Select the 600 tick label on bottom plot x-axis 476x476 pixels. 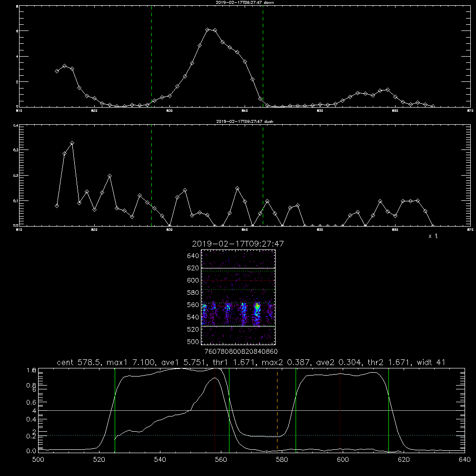pyautogui.click(x=343, y=460)
